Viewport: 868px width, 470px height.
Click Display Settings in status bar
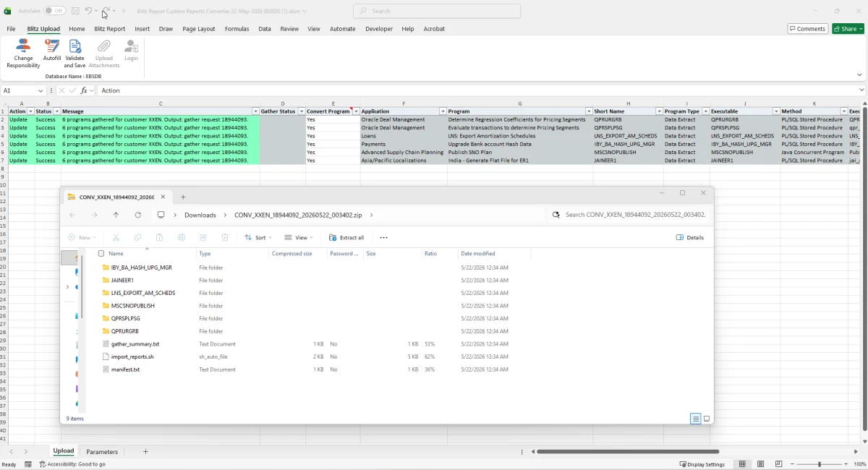[702, 464]
